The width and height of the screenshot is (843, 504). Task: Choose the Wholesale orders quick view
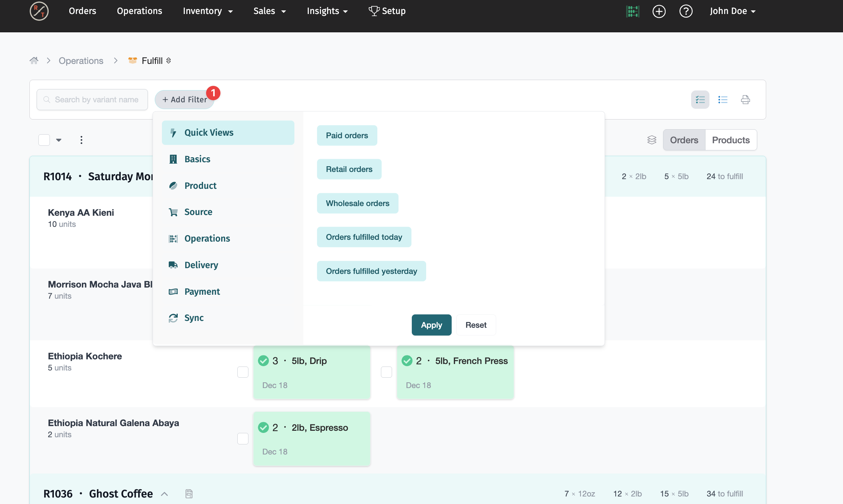tap(357, 203)
